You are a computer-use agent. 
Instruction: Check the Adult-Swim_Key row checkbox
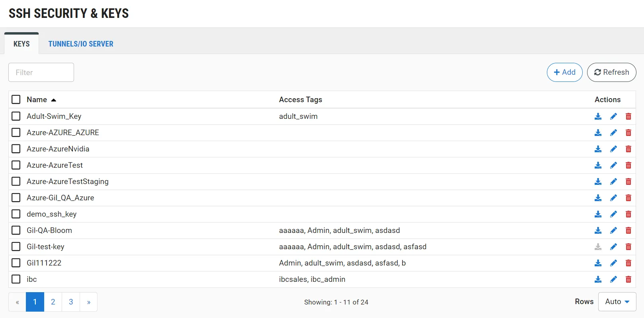point(16,116)
